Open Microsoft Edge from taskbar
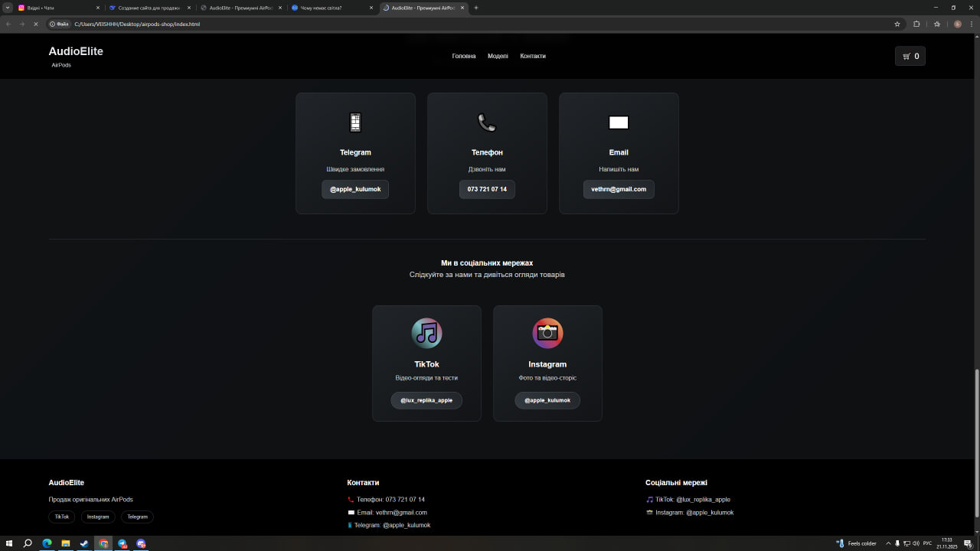 [x=47, y=543]
